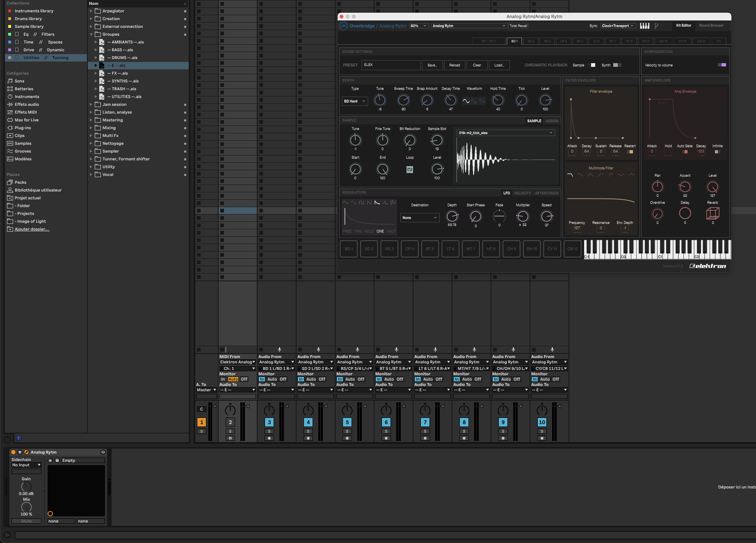Switch to the SD 2 track tab
Viewport: 756px width, 543px height.
pyautogui.click(x=530, y=41)
